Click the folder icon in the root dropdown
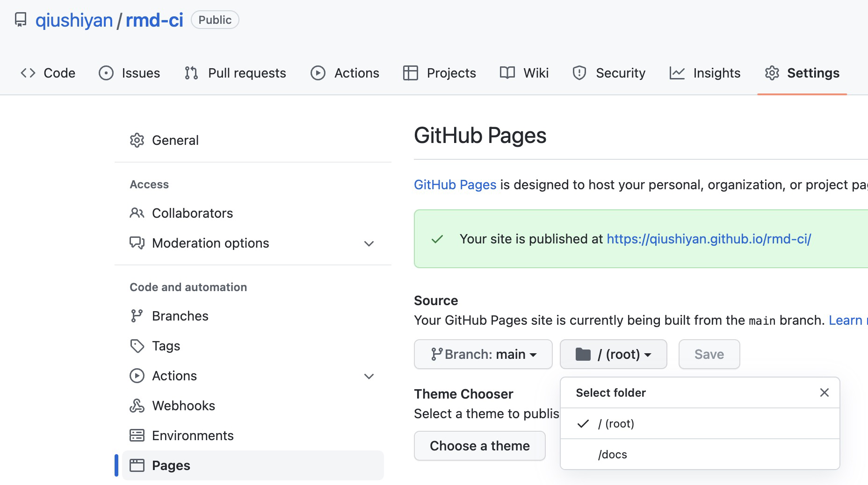The image size is (868, 485). click(x=583, y=354)
